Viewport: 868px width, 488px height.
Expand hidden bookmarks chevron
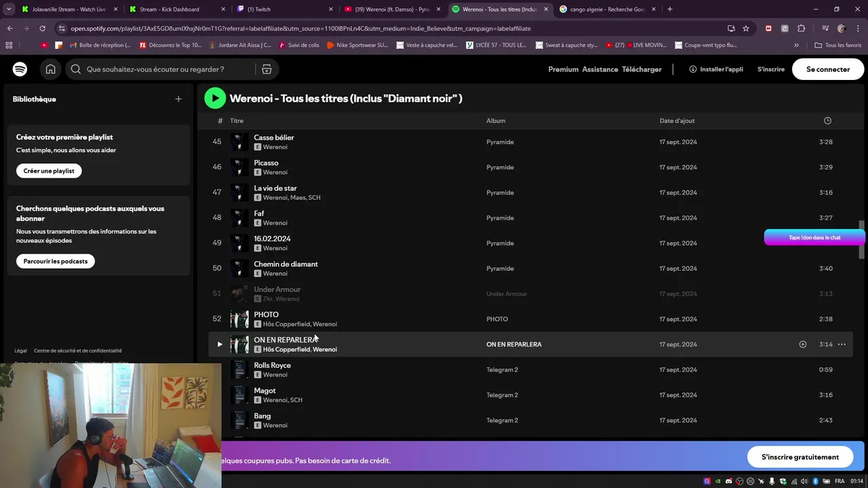click(796, 45)
